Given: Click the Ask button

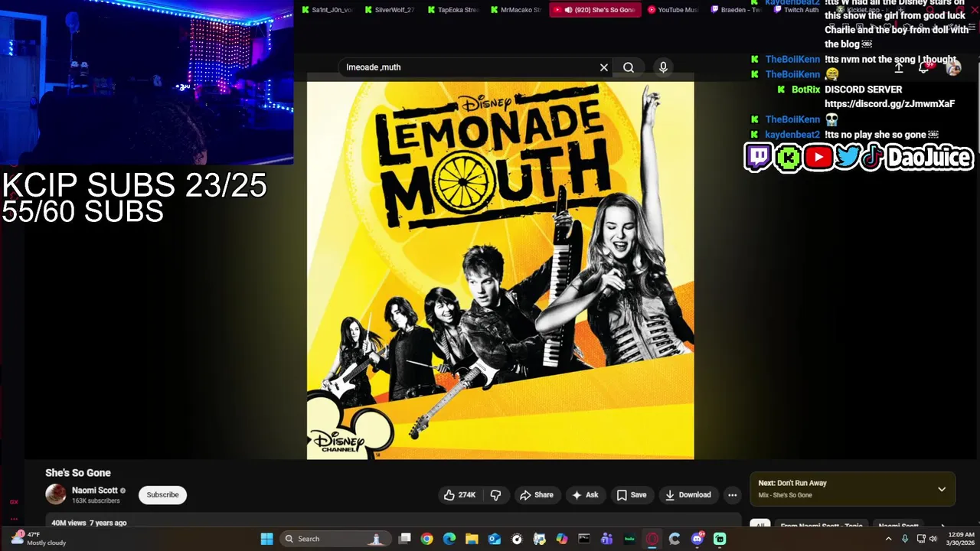Looking at the screenshot, I should pos(585,495).
